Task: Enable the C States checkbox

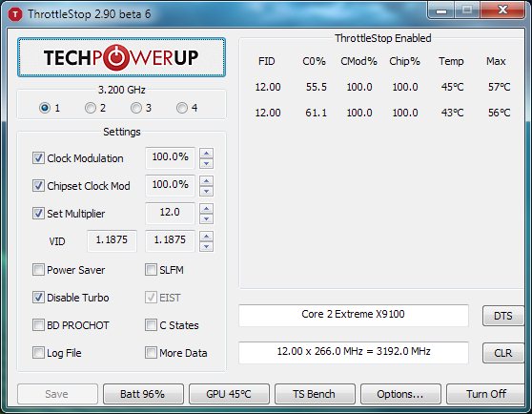Action: [x=151, y=324]
